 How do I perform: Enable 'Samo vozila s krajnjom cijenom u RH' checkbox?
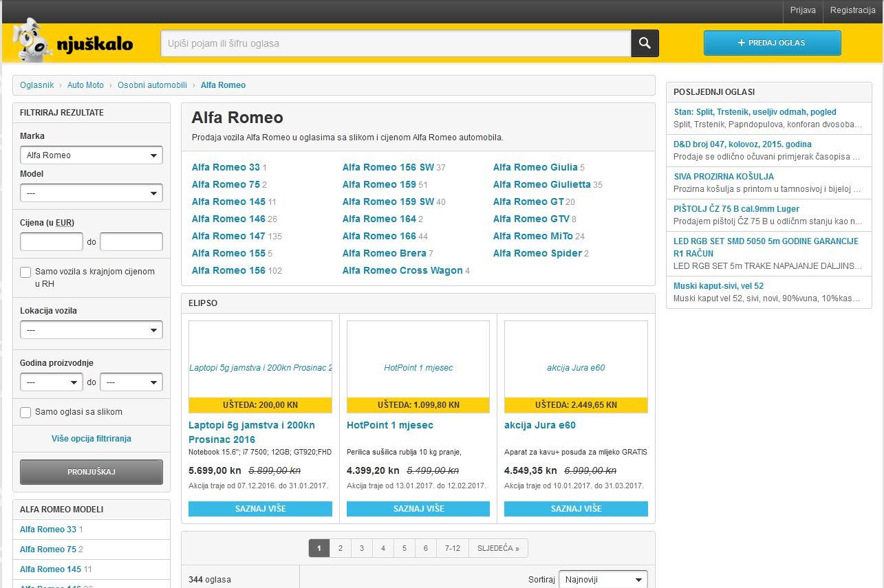[25, 272]
